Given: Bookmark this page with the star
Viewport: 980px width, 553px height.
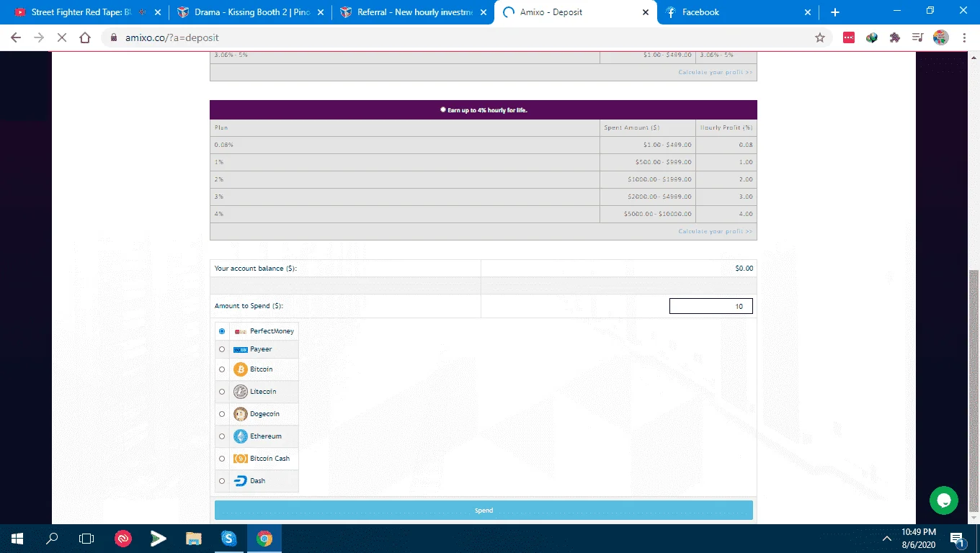Looking at the screenshot, I should 819,37.
